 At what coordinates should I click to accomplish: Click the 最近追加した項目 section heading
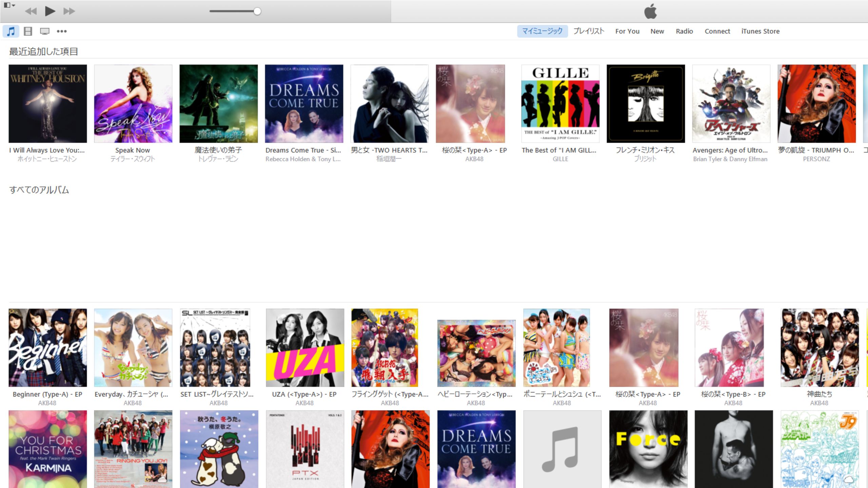click(43, 52)
